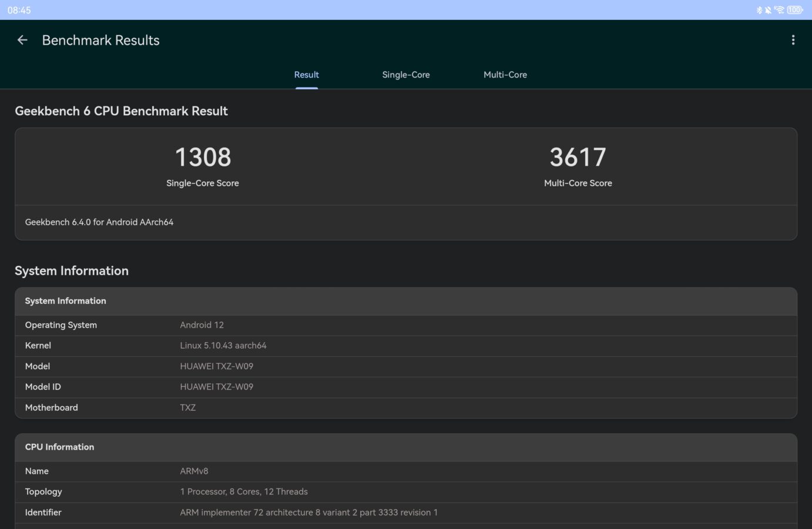The height and width of the screenshot is (529, 812).
Task: Click Geekbench 6 CPU Benchmark Result heading
Action: (121, 111)
